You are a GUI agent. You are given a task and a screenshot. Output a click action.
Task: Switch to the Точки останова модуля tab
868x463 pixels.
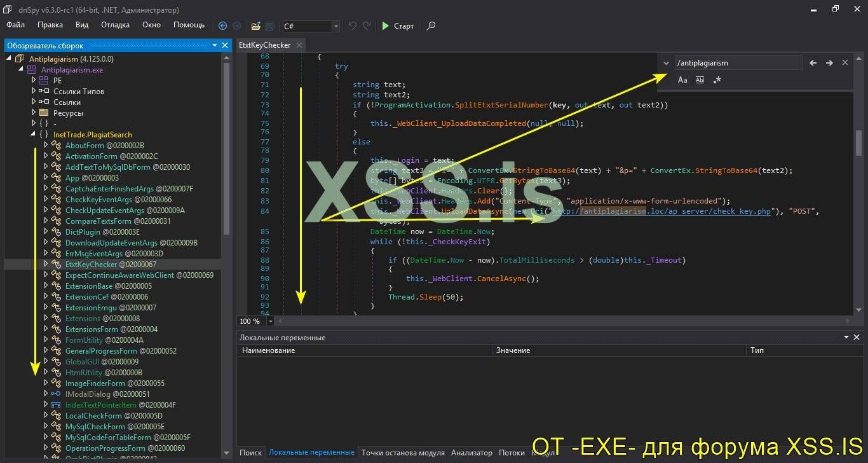403,453
